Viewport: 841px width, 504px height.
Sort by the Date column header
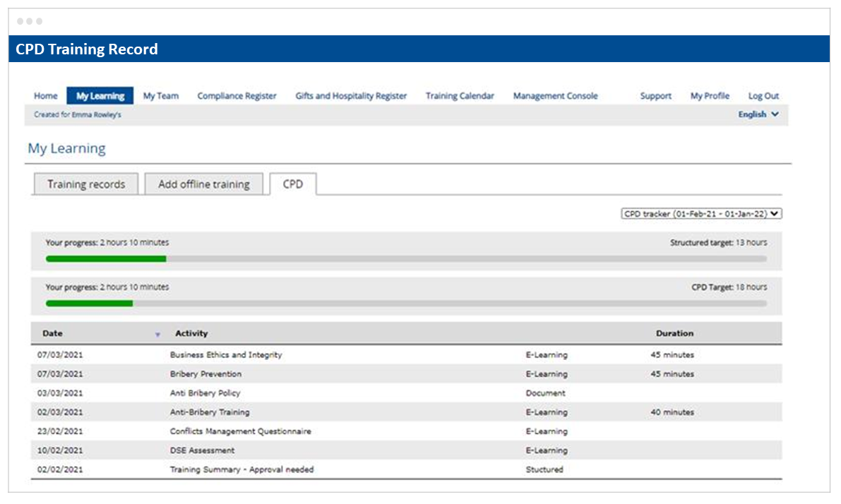tap(52, 333)
